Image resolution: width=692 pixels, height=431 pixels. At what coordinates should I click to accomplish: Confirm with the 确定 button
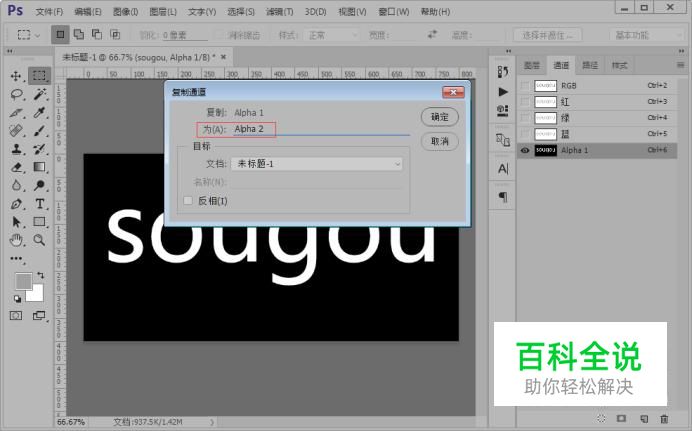[440, 117]
